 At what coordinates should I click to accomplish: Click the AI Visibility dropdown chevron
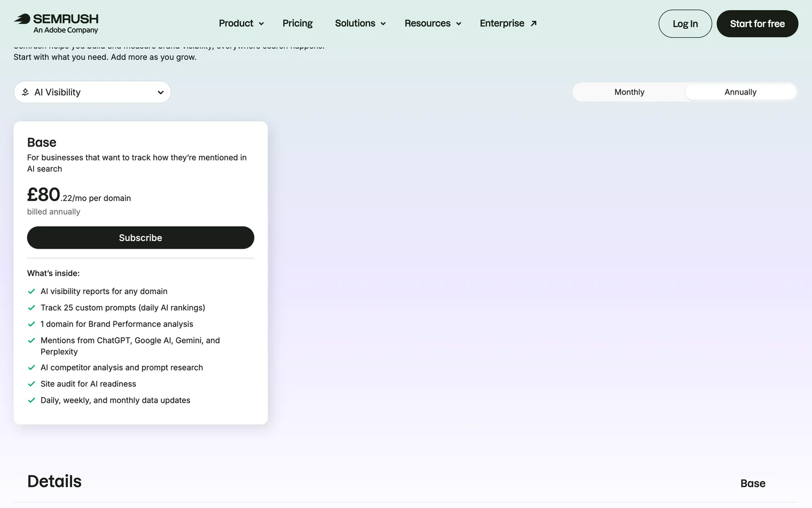(160, 93)
